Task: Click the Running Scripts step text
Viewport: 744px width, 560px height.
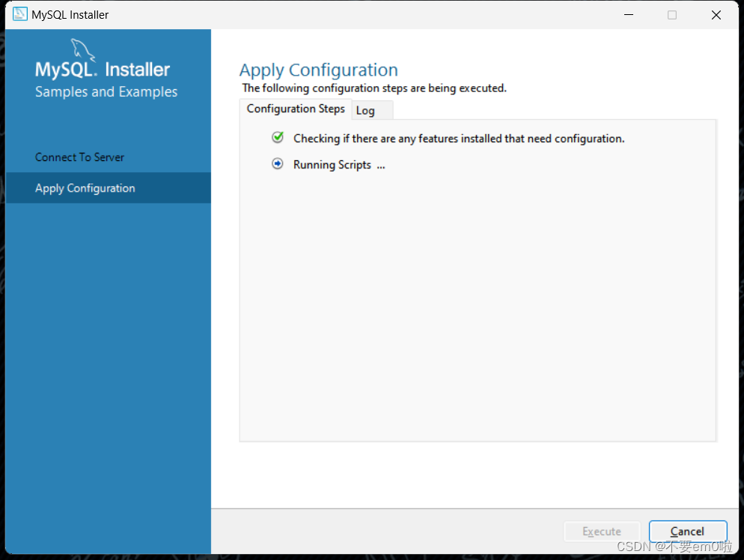Action: pos(339,165)
